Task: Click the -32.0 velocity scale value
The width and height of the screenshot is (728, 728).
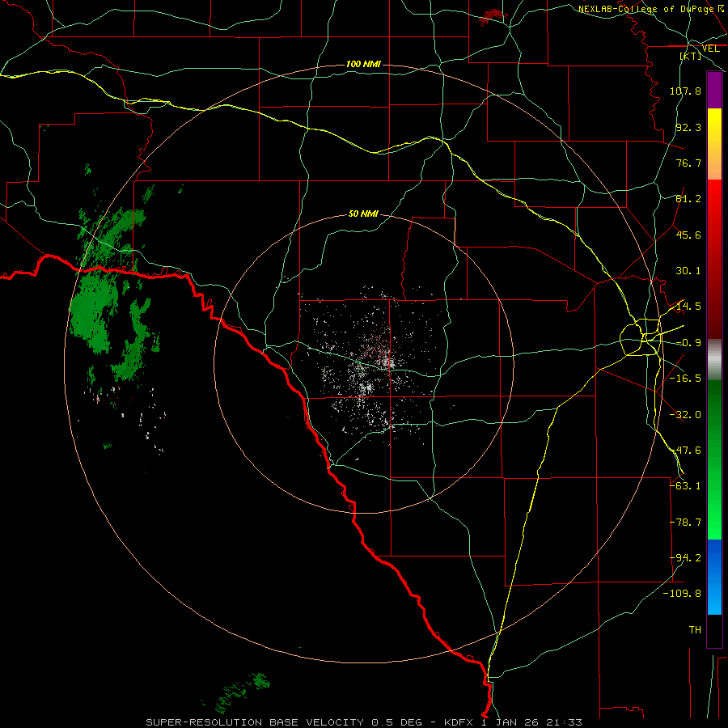Action: [685, 415]
